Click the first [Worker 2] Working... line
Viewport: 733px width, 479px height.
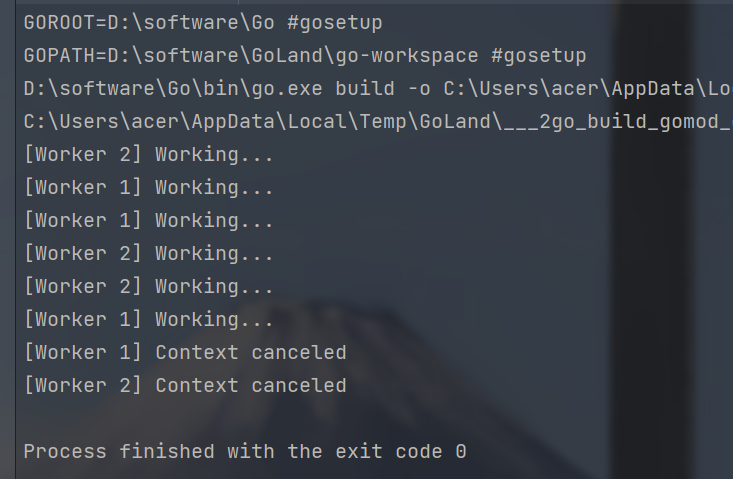(148, 154)
